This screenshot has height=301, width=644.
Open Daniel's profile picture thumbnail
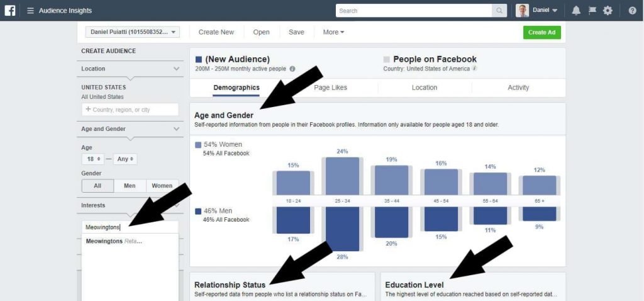[522, 11]
